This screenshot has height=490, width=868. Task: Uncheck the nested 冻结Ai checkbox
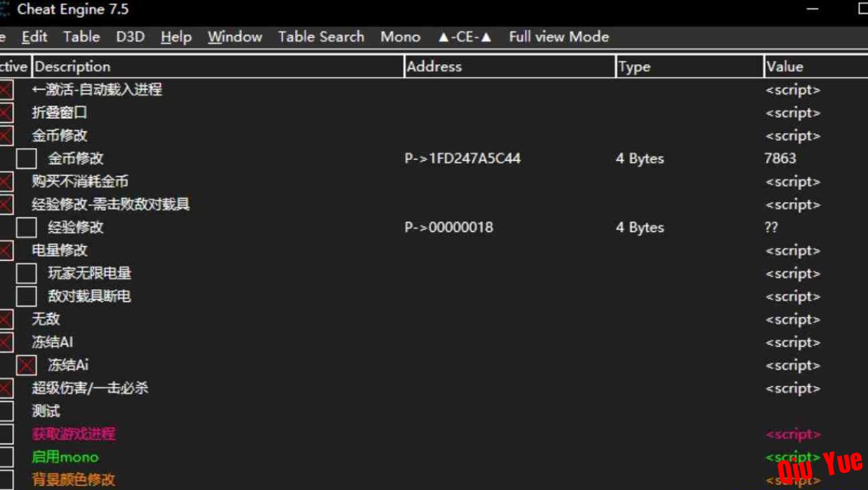pyautogui.click(x=26, y=365)
